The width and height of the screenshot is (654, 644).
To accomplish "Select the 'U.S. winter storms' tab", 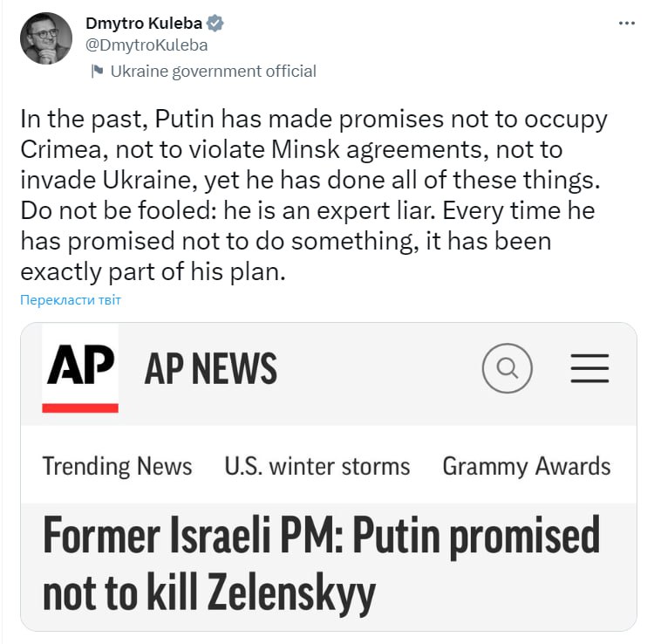I will click(x=317, y=466).
